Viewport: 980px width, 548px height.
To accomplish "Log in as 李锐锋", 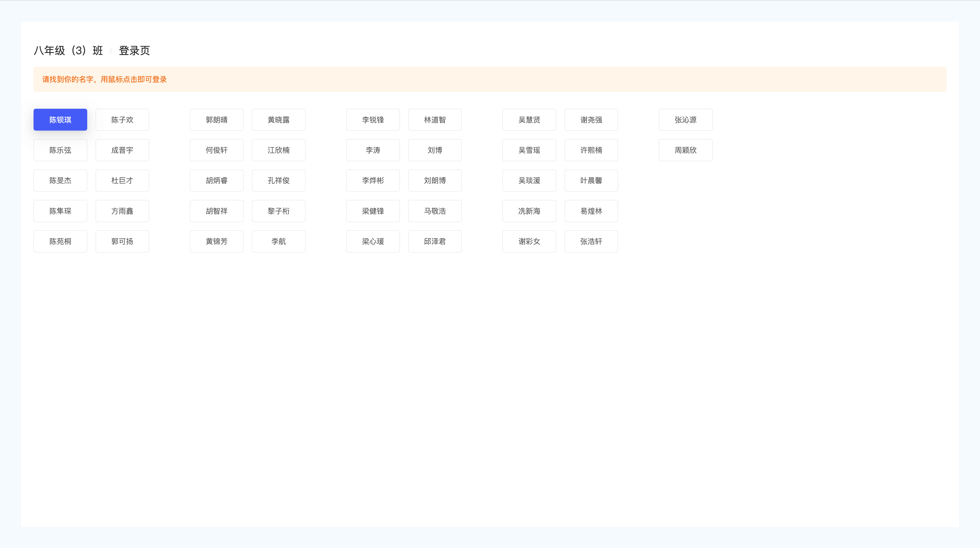I will pyautogui.click(x=373, y=120).
